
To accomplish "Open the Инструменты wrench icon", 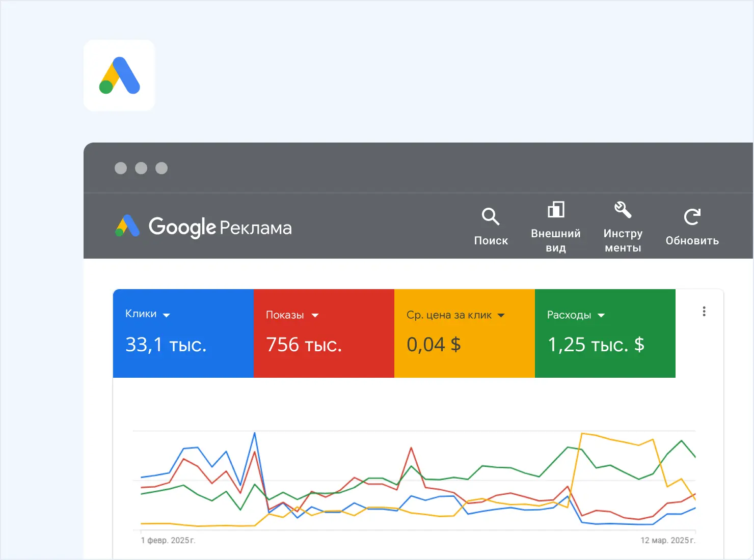I will coord(623,210).
